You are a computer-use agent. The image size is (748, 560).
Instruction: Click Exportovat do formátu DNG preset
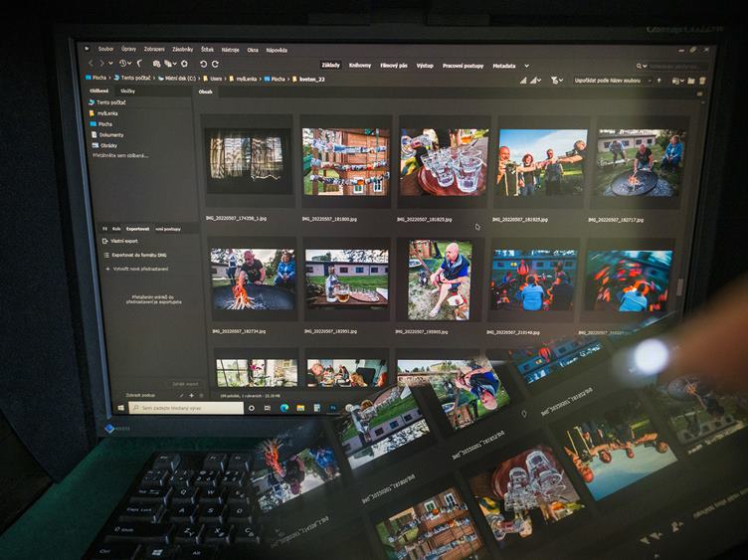pos(135,256)
